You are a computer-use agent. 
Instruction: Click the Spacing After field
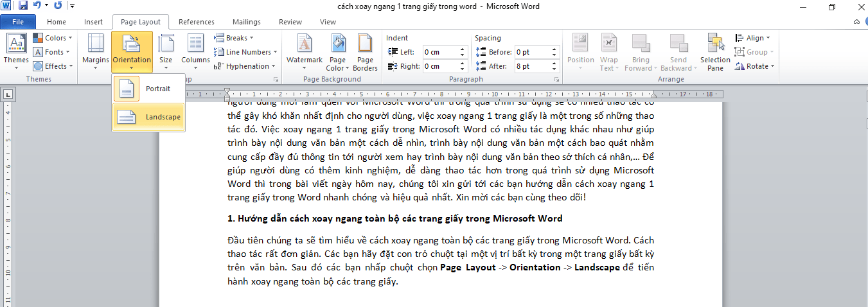point(532,66)
